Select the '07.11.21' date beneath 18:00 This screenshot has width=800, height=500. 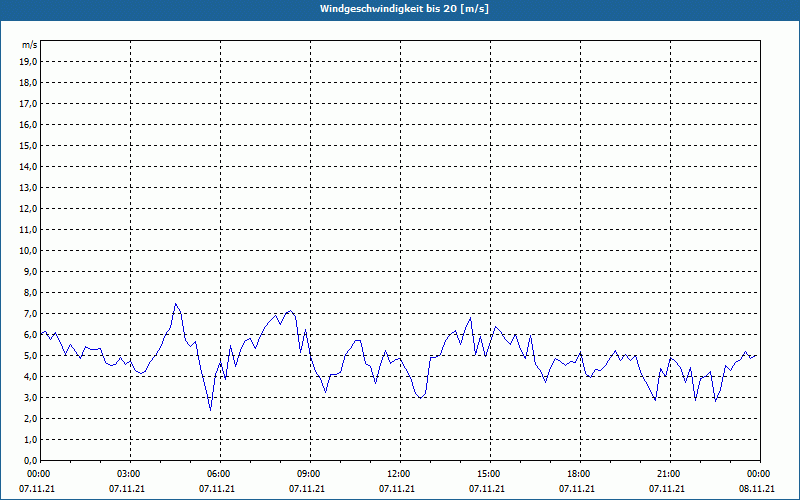point(577,489)
